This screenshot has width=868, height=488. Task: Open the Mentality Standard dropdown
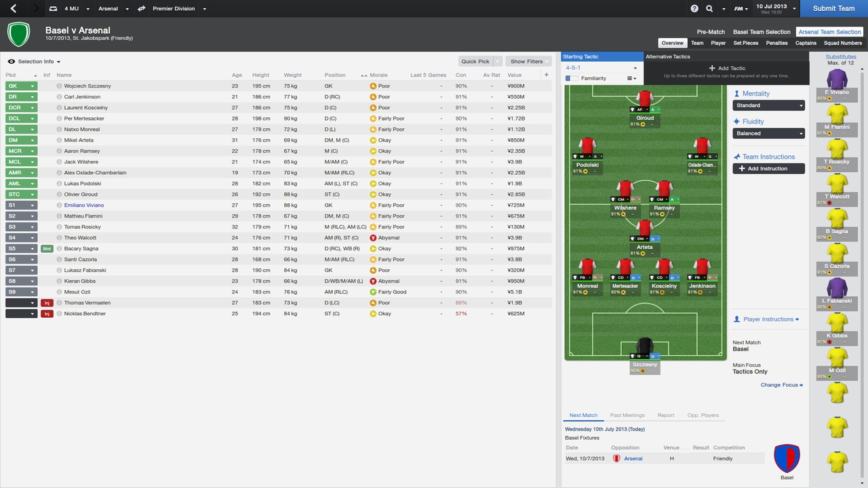click(768, 106)
